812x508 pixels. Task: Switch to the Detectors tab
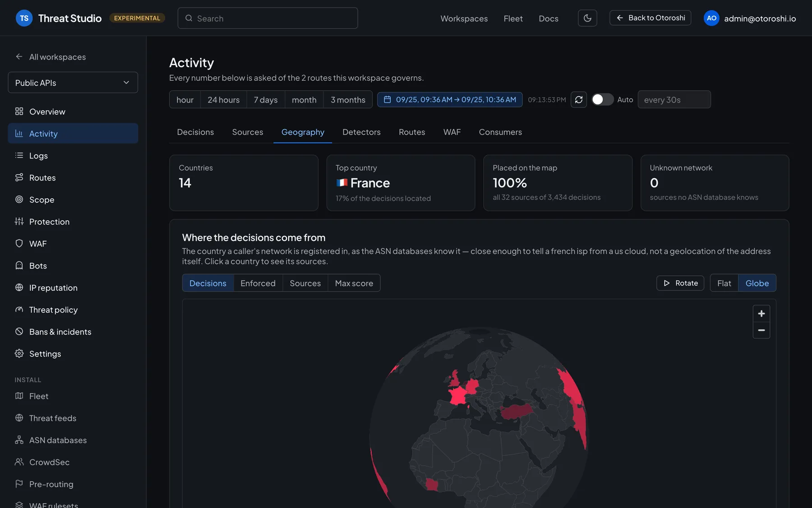click(x=361, y=132)
